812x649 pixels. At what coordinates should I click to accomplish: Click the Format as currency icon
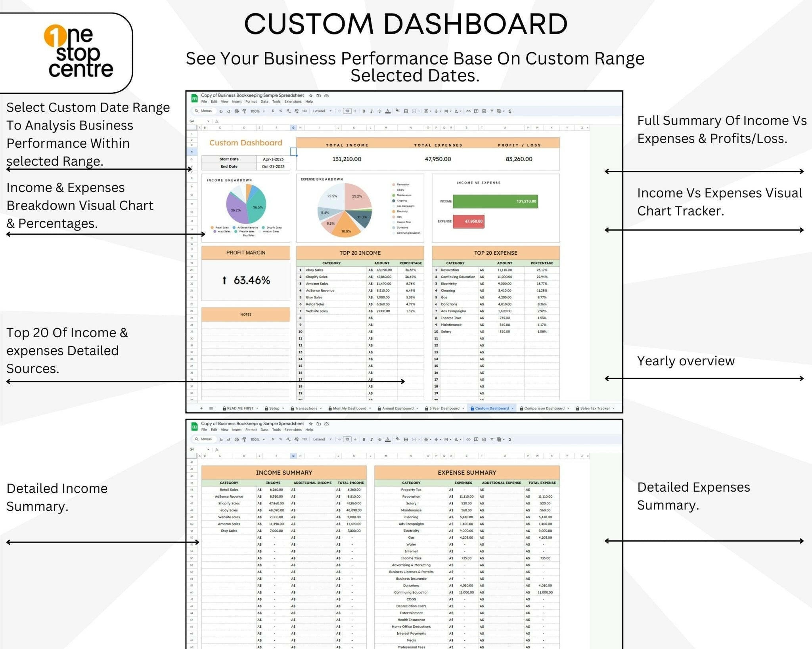[273, 111]
